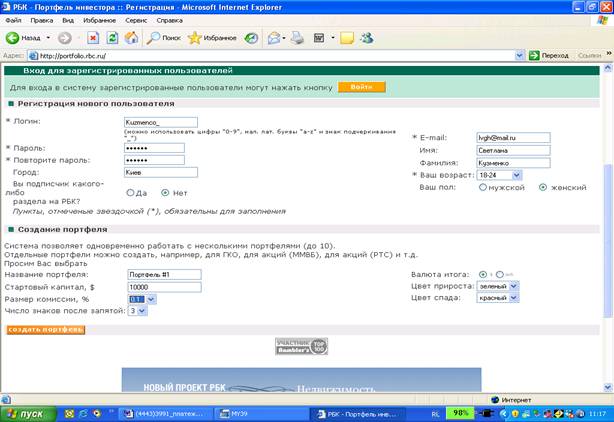Select 'женский' gender radio button
614x422 pixels.
point(543,188)
